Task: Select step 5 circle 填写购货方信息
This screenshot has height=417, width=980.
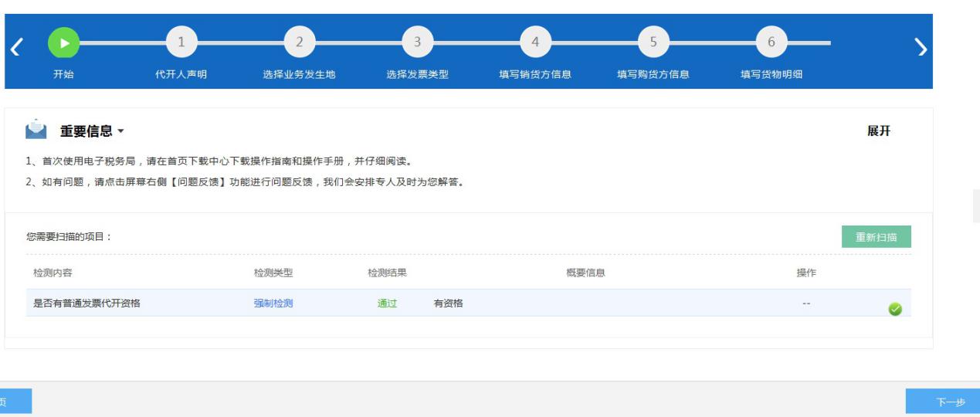Action: point(653,42)
